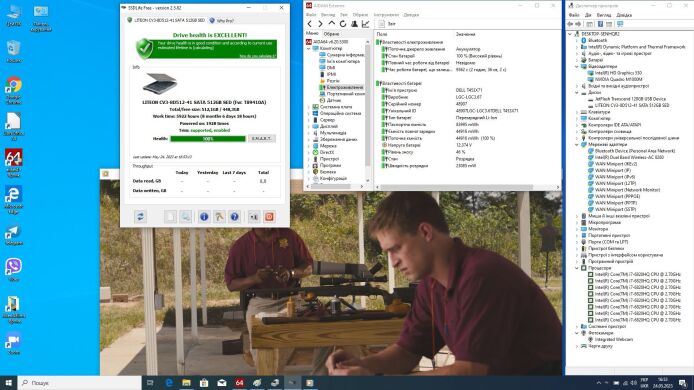
Task: Click the Поле column header in AIDA64
Action: (382, 34)
